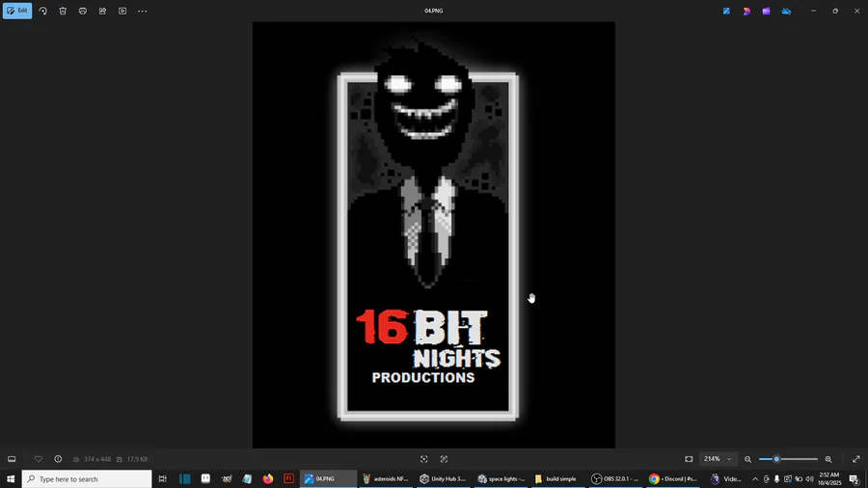Click the zoom slider handle
Screen dimensions: 868x488
pyautogui.click(x=776, y=459)
